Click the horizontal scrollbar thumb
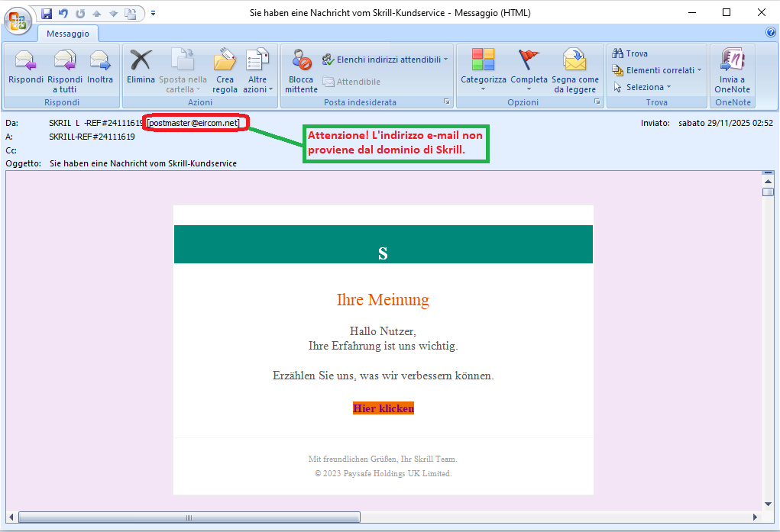This screenshot has width=780, height=532. point(189,517)
